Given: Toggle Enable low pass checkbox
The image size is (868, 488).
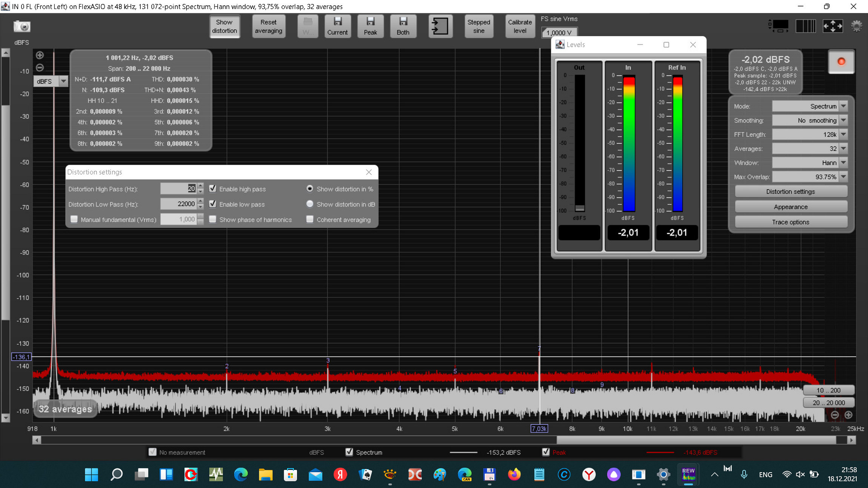Looking at the screenshot, I should click(213, 204).
